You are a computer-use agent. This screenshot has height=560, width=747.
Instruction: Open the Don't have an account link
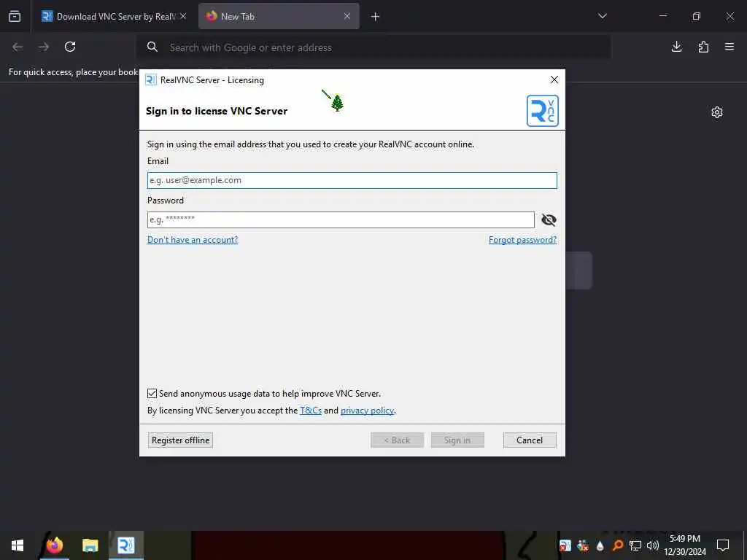[193, 239]
